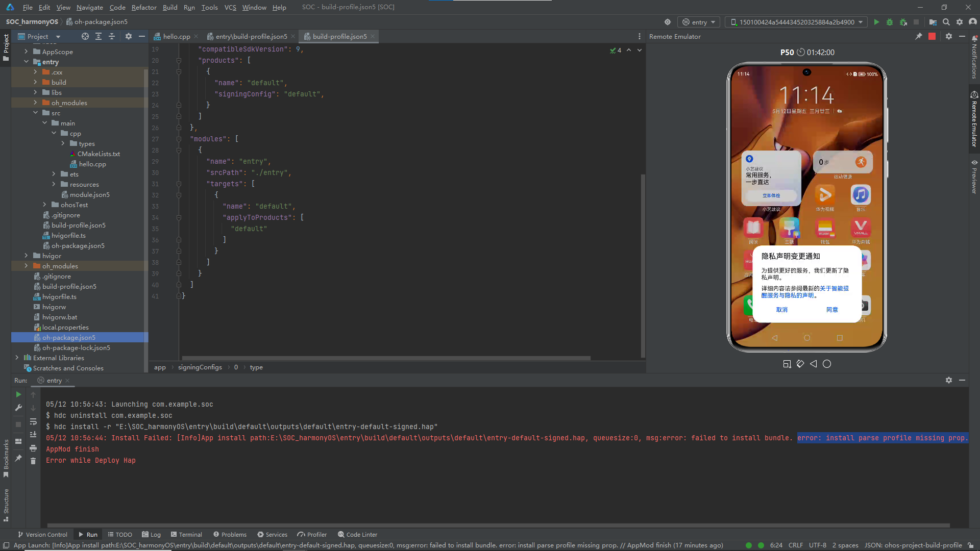The height and width of the screenshot is (551, 980).
Task: Run the entry module with the green play button
Action: pyautogui.click(x=876, y=22)
